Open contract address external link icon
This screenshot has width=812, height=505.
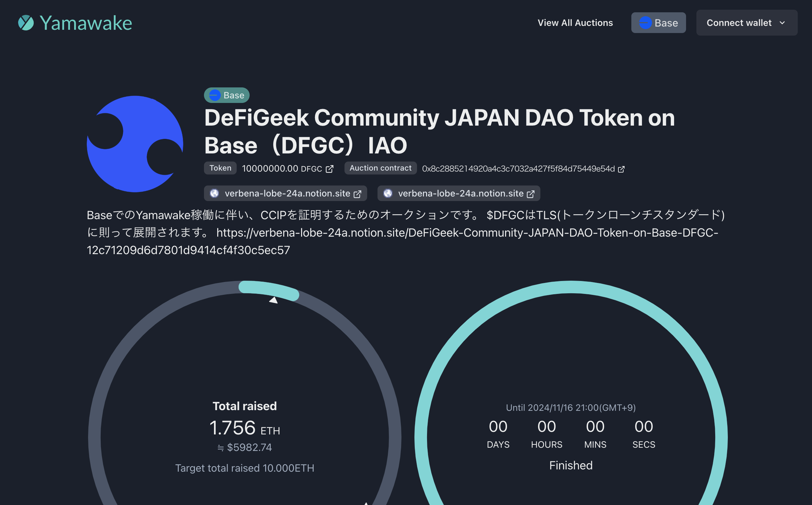(x=621, y=169)
